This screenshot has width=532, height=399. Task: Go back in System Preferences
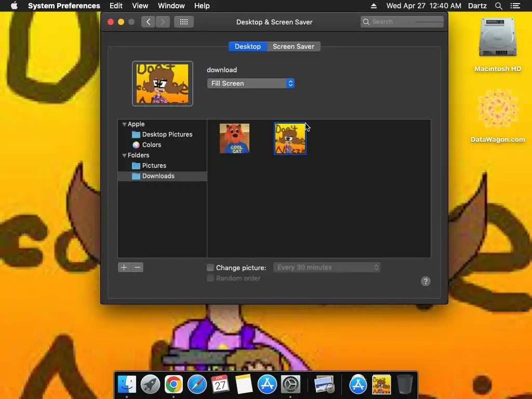[x=148, y=22]
